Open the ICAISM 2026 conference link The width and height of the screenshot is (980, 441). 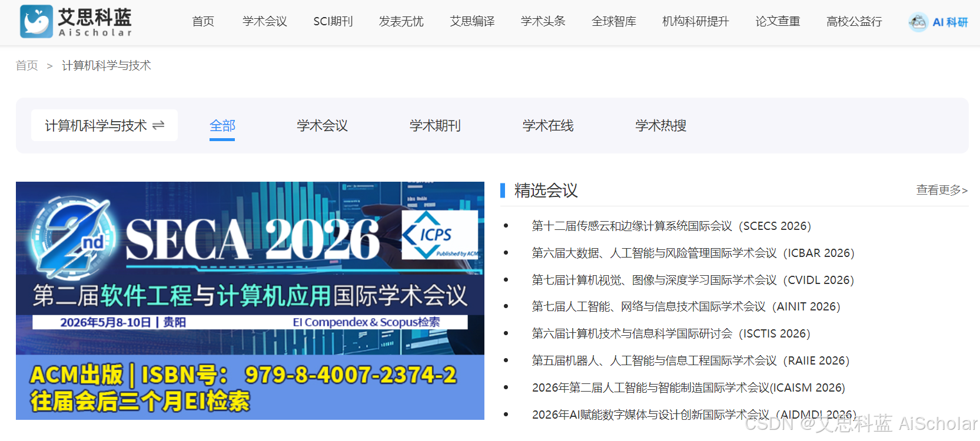tap(689, 387)
